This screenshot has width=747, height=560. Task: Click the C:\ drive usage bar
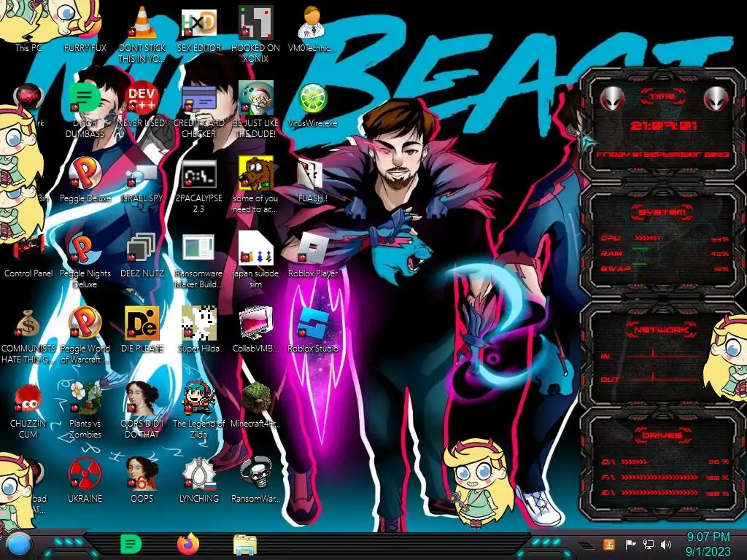(x=634, y=462)
